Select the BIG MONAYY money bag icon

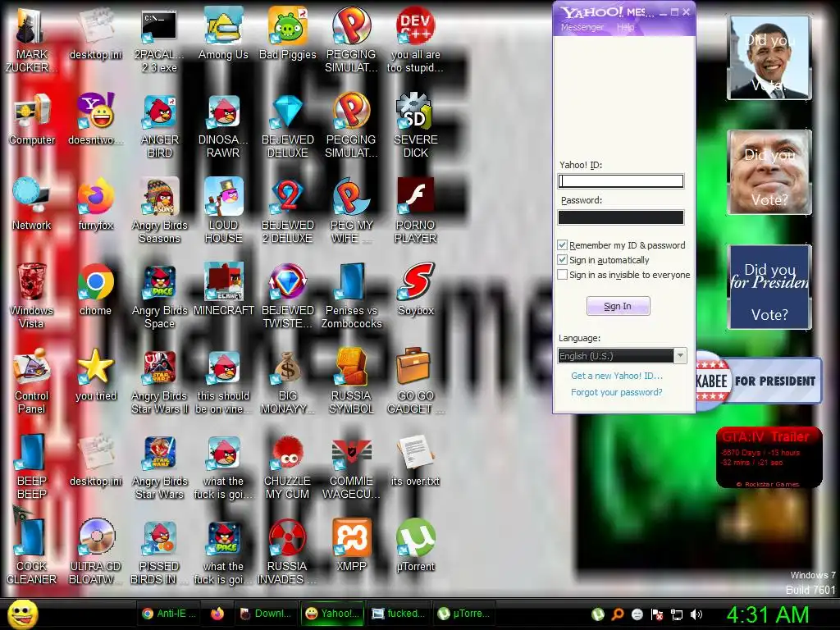coord(288,381)
